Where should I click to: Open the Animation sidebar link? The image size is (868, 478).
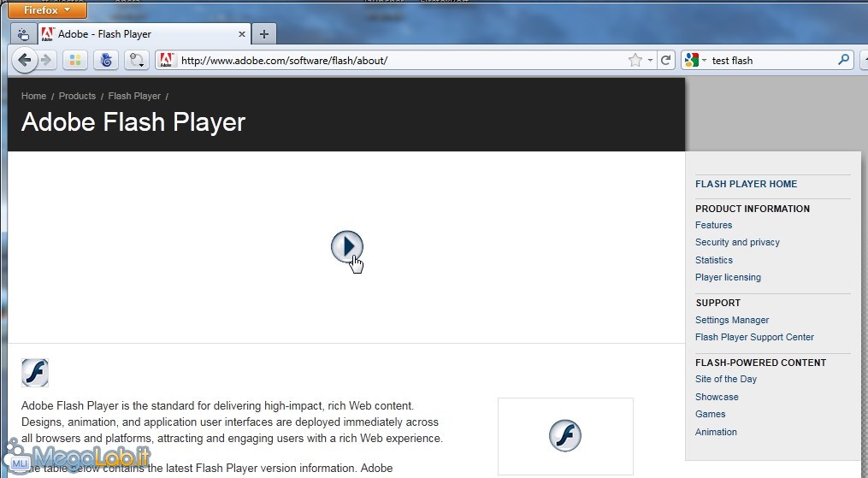[x=716, y=432]
